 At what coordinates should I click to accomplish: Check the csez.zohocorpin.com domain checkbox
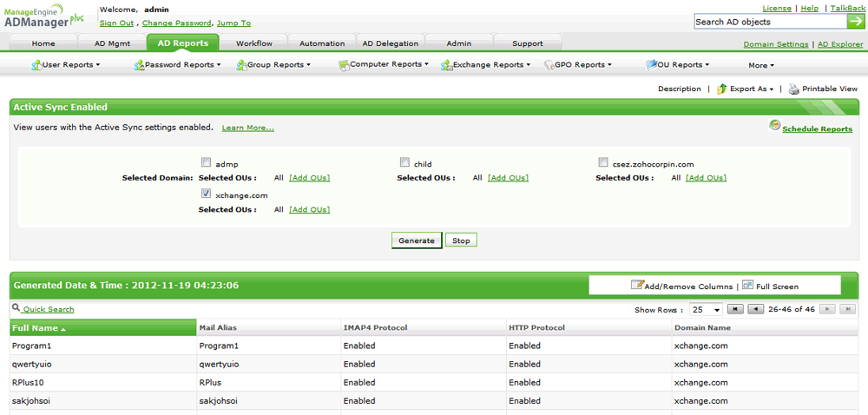tap(603, 162)
